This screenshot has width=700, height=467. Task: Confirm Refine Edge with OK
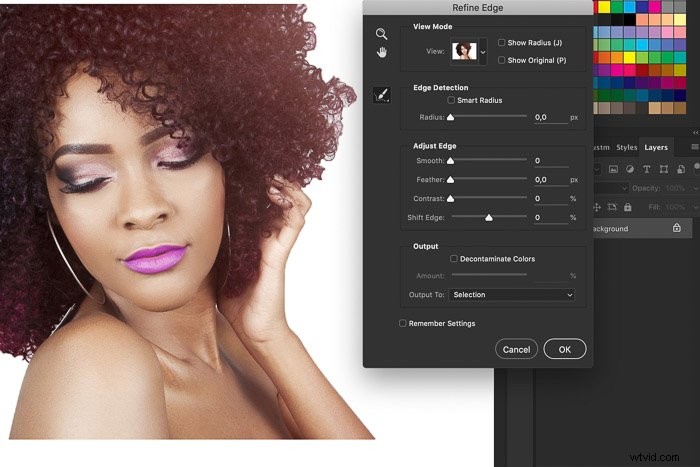click(x=565, y=349)
